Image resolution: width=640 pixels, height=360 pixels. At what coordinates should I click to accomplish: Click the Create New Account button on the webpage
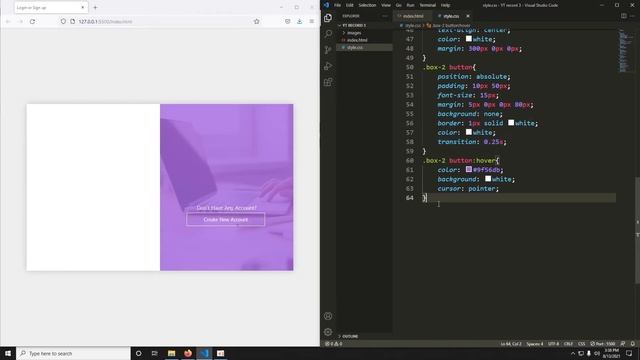(x=225, y=220)
